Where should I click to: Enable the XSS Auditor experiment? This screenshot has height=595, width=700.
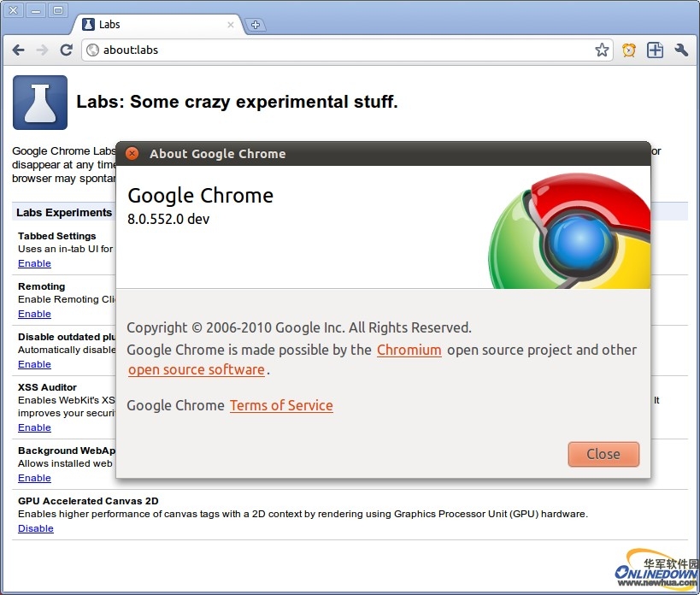point(34,427)
